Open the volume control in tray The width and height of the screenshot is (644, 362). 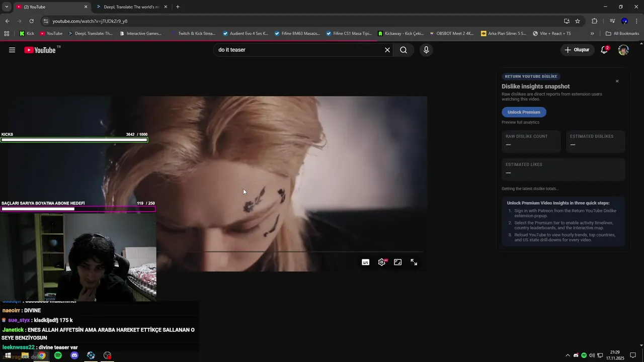click(592, 355)
